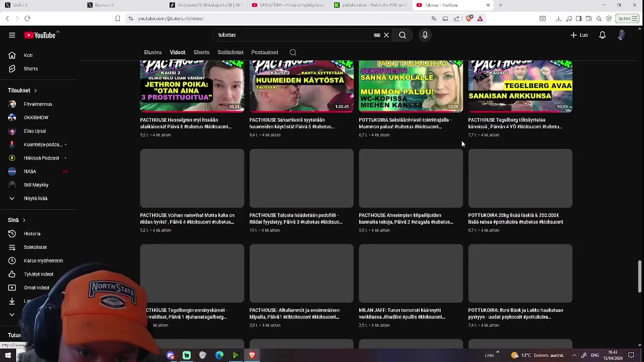Screen dimensions: 644x362
Task: Open the account avatar menu
Action: 621,35
